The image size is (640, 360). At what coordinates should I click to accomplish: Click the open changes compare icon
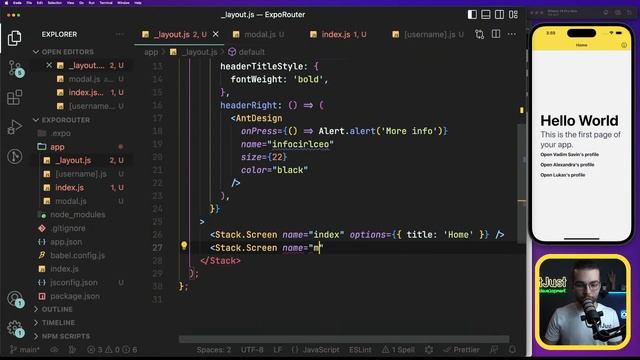(480, 34)
